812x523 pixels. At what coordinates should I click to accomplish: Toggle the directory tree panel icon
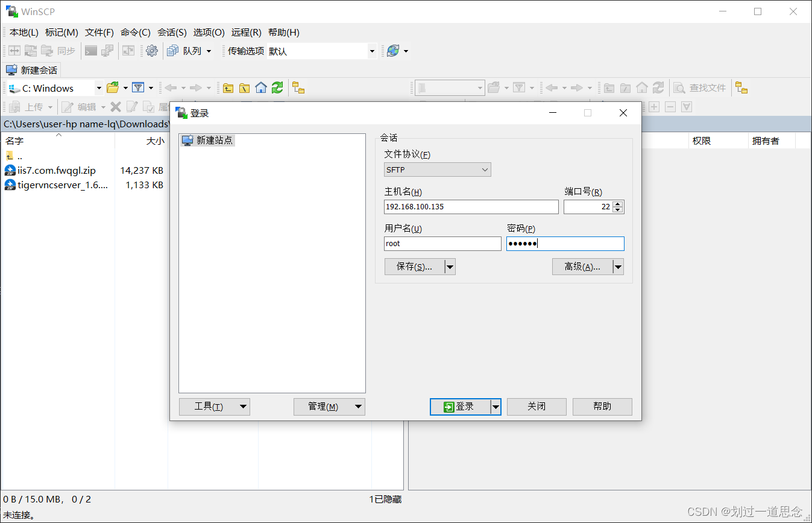(298, 87)
